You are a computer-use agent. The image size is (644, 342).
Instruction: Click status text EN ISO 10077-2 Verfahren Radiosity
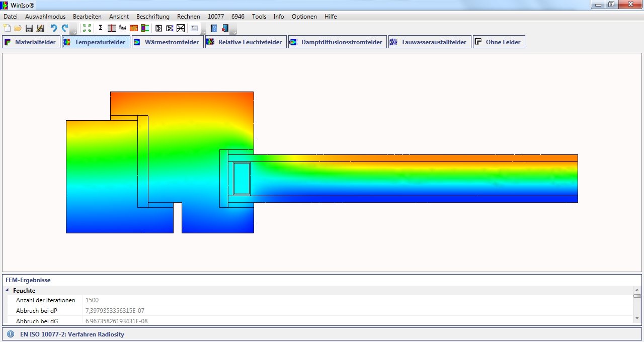[72, 334]
